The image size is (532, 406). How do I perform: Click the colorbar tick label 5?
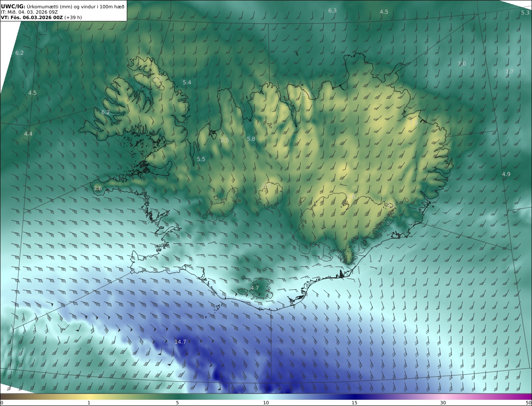click(x=177, y=403)
